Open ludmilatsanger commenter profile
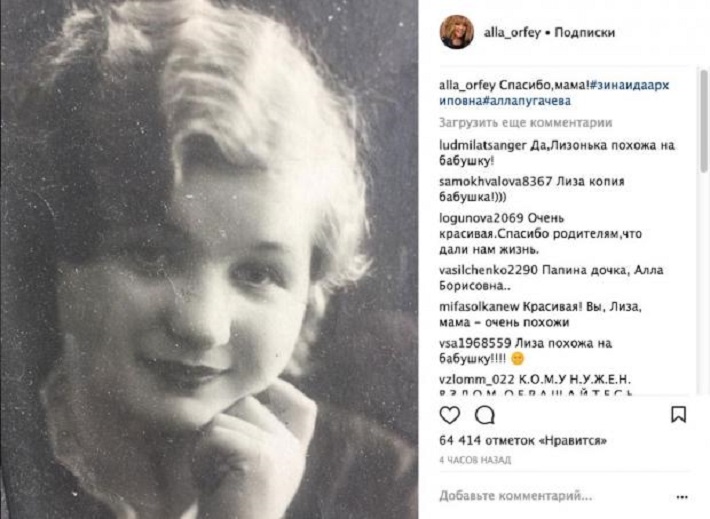The image size is (710, 519). pyautogui.click(x=483, y=145)
